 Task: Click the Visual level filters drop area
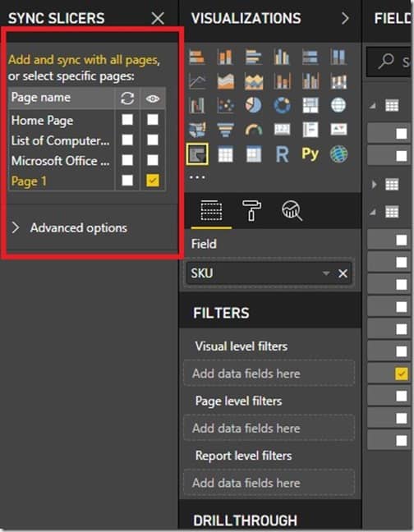tap(269, 374)
